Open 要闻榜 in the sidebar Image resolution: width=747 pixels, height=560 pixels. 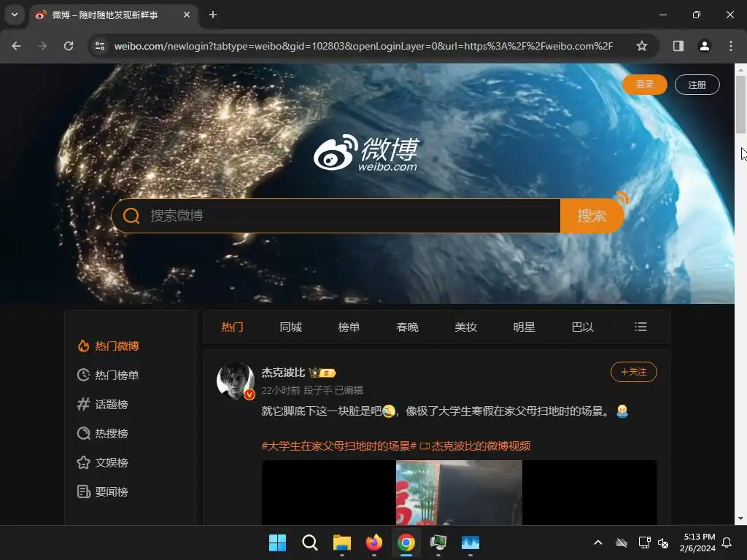tap(102, 491)
